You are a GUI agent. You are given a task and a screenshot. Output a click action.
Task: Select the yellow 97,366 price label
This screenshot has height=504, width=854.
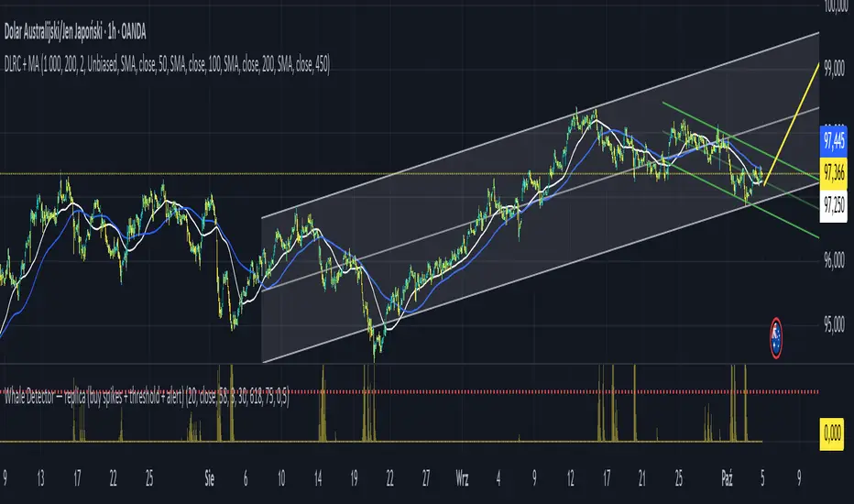tap(833, 173)
